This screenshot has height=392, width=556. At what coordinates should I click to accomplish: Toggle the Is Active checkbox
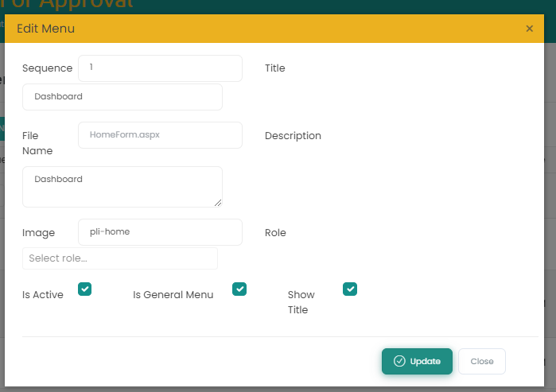(85, 289)
